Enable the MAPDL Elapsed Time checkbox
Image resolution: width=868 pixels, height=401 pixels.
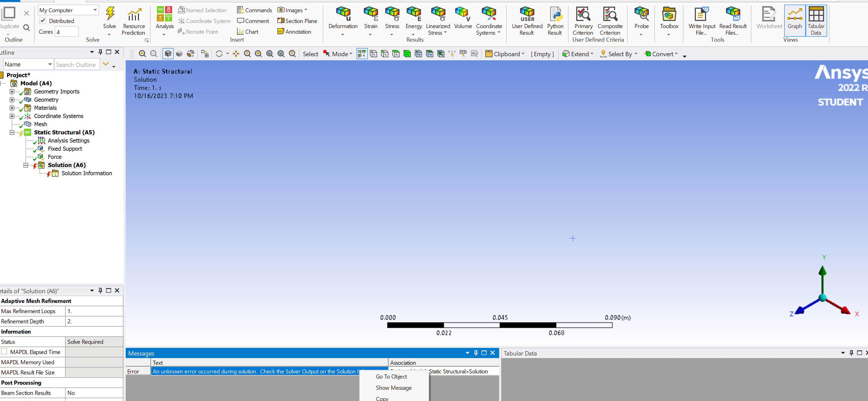[x=4, y=352]
